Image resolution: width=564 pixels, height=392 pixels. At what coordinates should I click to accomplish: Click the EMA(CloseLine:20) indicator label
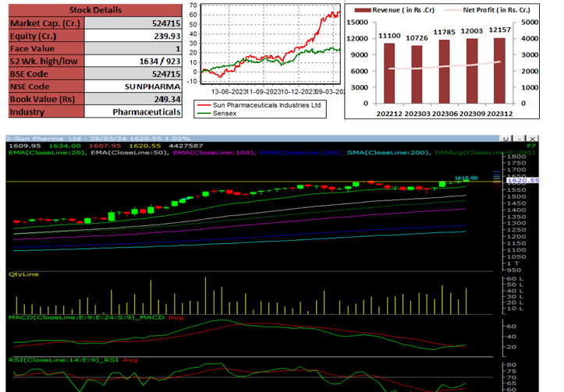coord(47,152)
